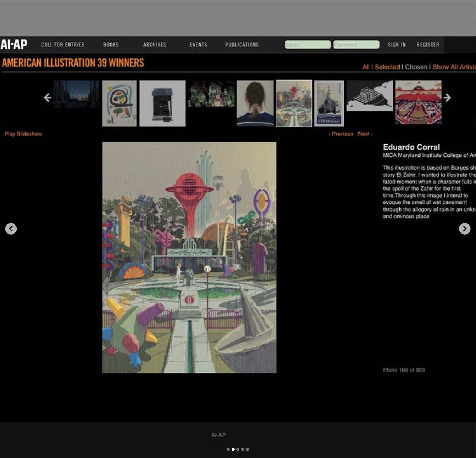Click the main Eduardo Corral illustration

click(189, 257)
